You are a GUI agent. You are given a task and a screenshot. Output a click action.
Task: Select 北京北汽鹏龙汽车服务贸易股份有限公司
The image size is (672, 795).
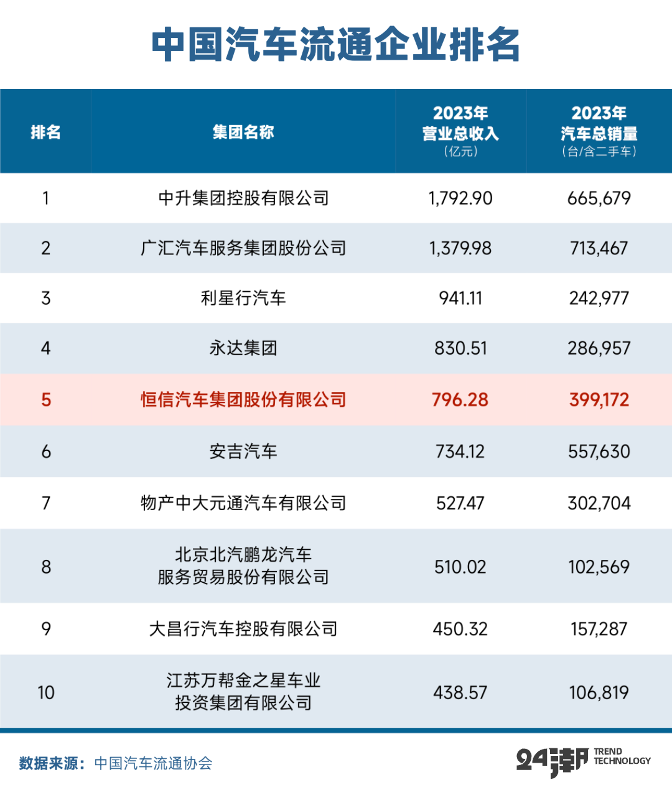243,566
